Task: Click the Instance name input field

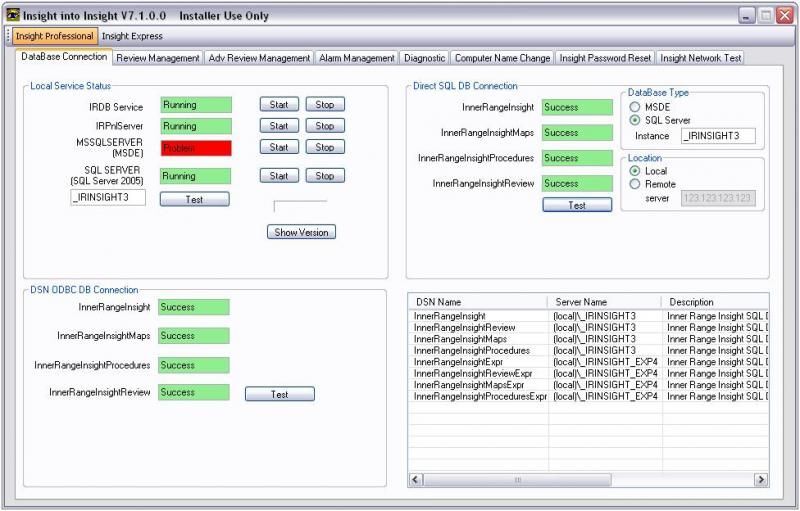Action: pos(717,136)
